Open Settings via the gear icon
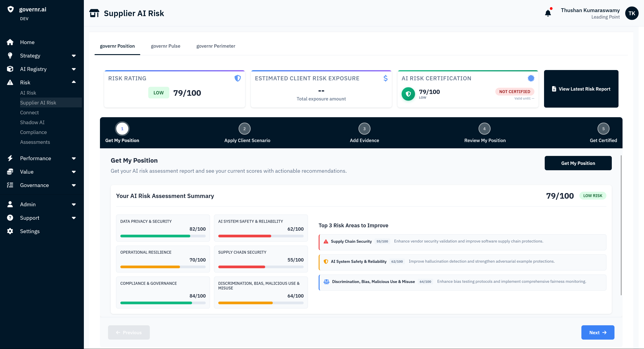 coord(10,231)
